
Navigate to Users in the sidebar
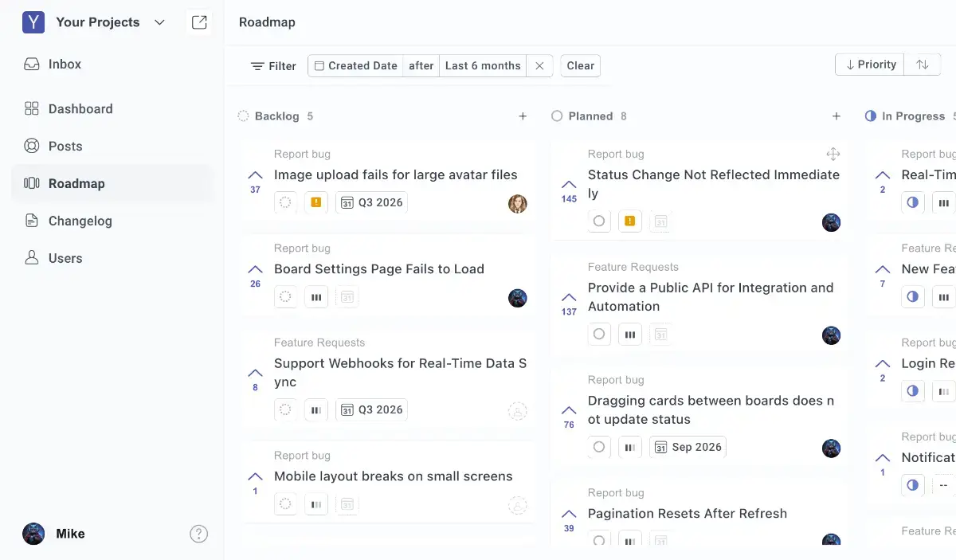[x=112, y=258]
